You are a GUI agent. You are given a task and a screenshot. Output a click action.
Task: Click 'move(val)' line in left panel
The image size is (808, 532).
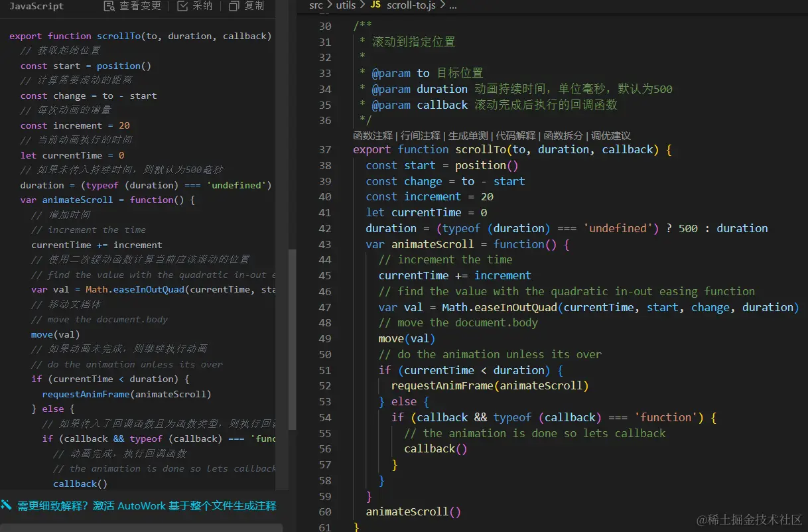pos(55,334)
